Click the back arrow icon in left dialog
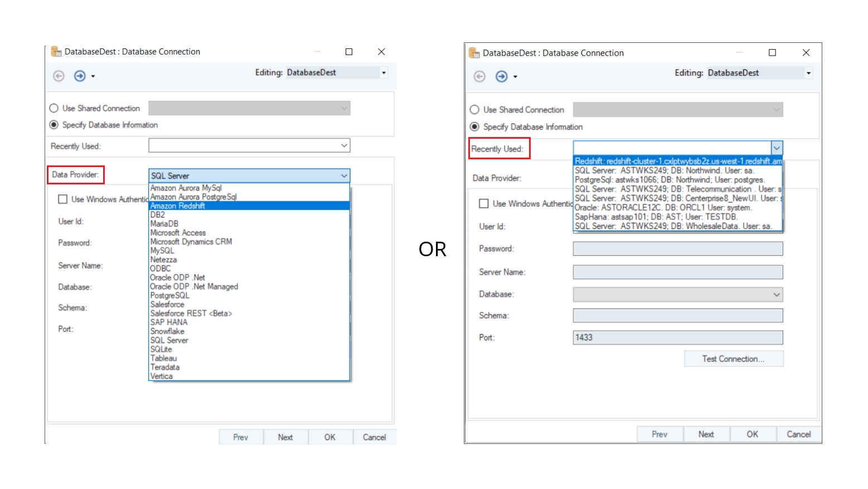The width and height of the screenshot is (868, 489). (59, 76)
